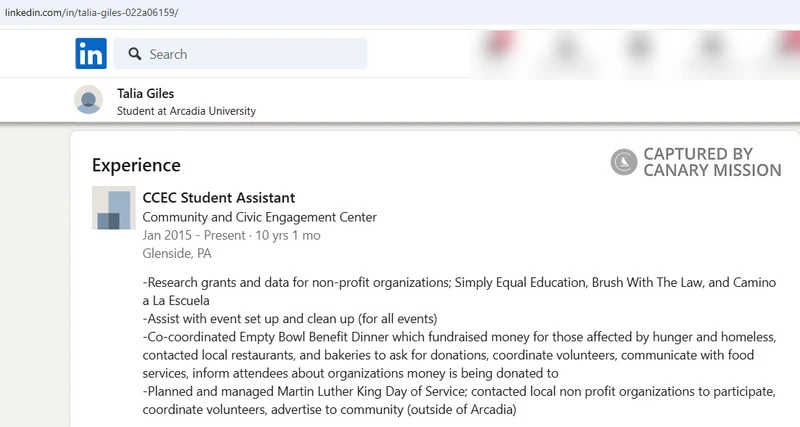Click the Empty Bowl Benefit Dinner description line
Screen dimensions: 800x427
pos(459,337)
